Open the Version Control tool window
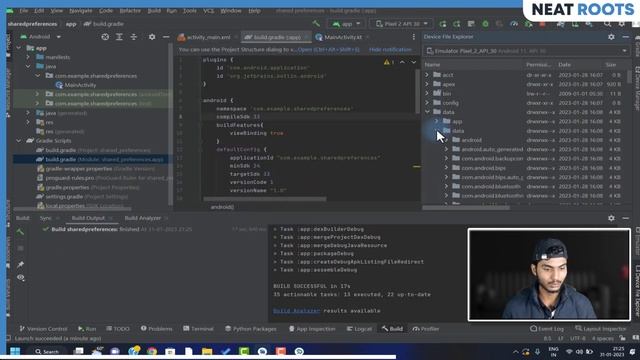The image size is (640, 360). click(x=43, y=329)
